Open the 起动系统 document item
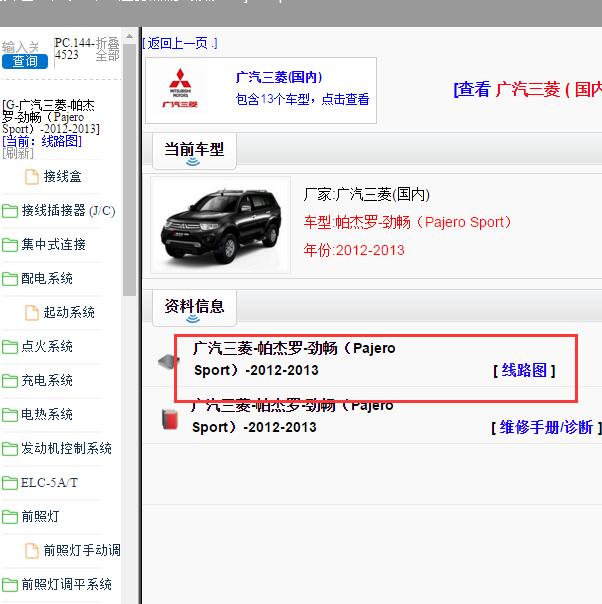 [69, 312]
